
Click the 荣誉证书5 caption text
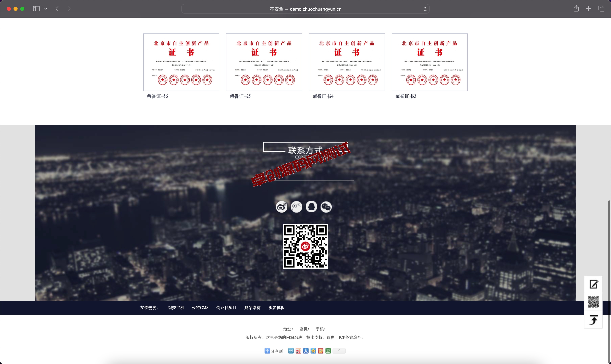[x=240, y=96]
